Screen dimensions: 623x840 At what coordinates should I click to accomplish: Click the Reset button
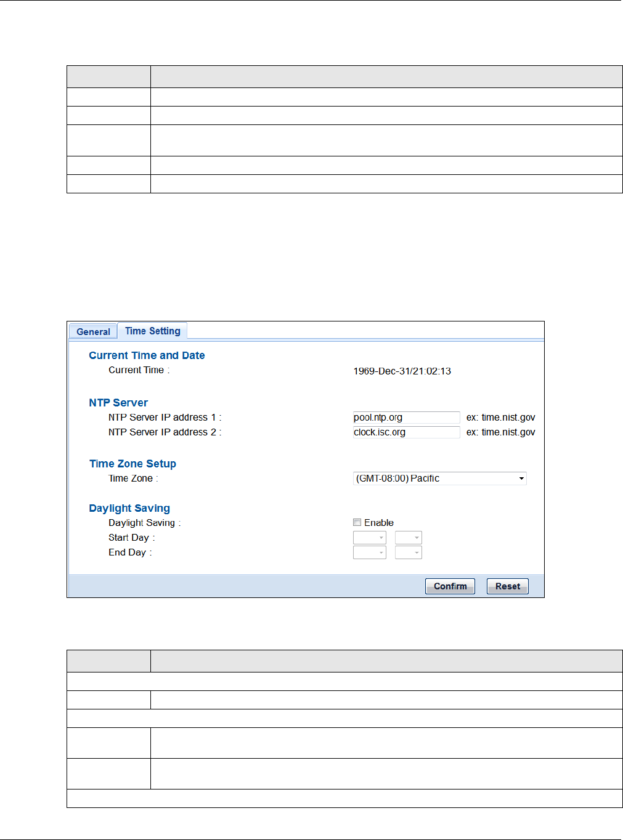click(508, 586)
